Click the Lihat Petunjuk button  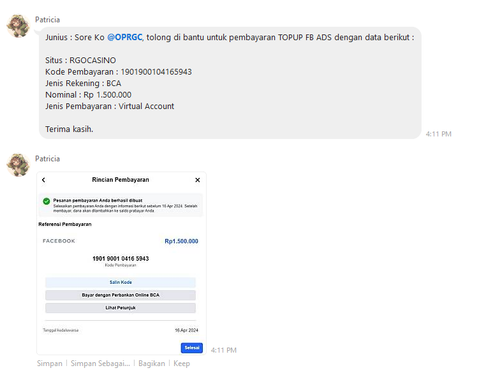point(120,308)
